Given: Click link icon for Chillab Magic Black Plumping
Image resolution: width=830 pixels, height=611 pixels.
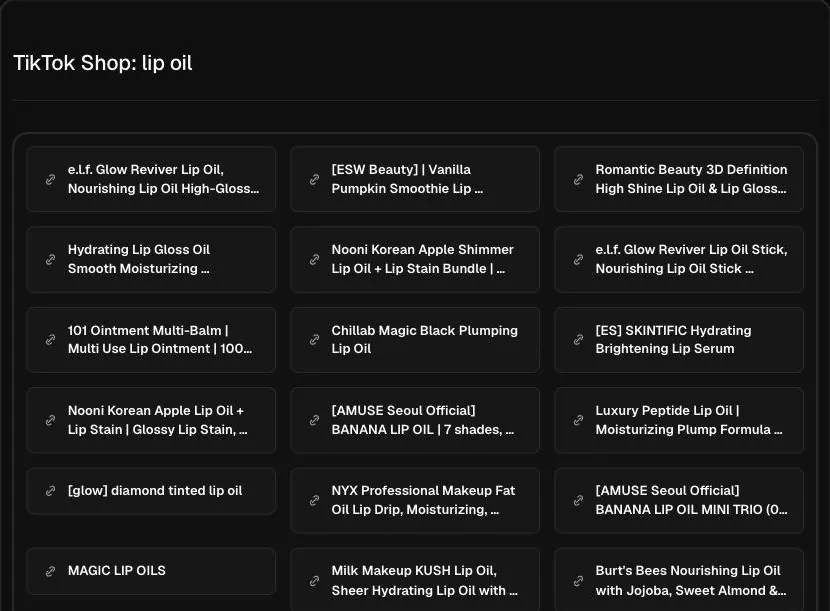Looking at the screenshot, I should pyautogui.click(x=314, y=339).
